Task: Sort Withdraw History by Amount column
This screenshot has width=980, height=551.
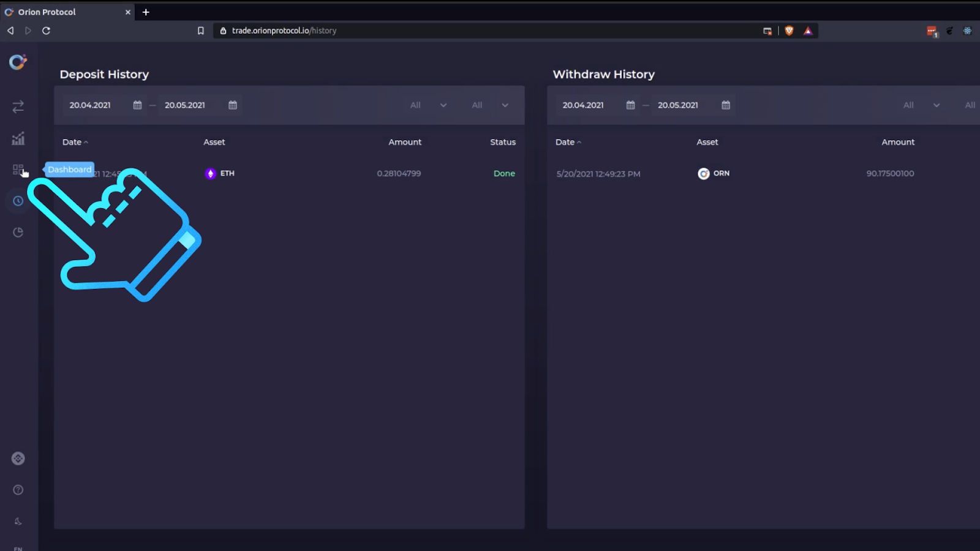Action: click(x=898, y=142)
